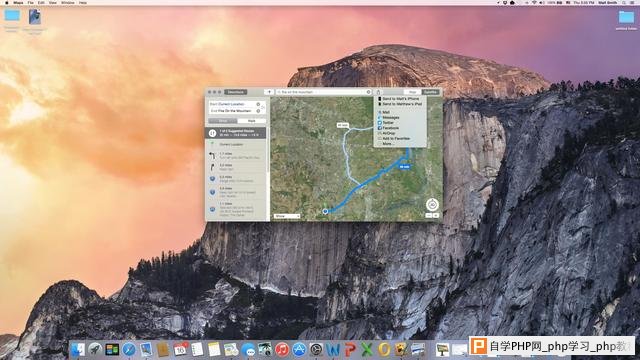Open the File menu
640x360 pixels.
pyautogui.click(x=31, y=2)
